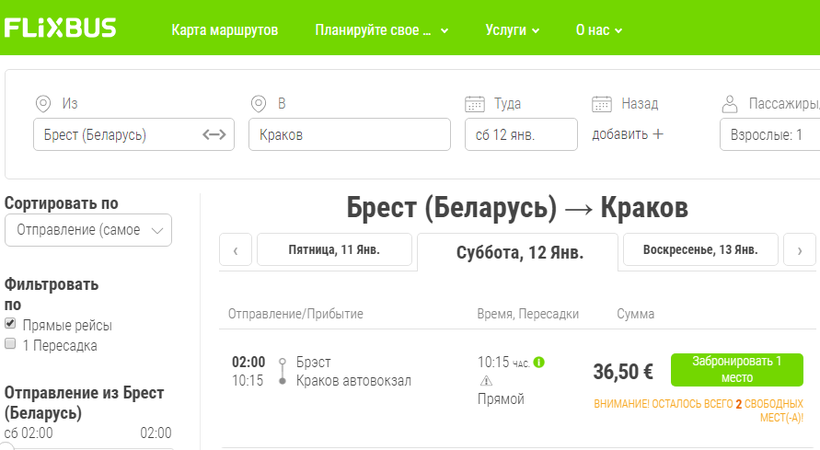Click Забронировать 1 место button
This screenshot has height=450, width=820.
click(736, 369)
